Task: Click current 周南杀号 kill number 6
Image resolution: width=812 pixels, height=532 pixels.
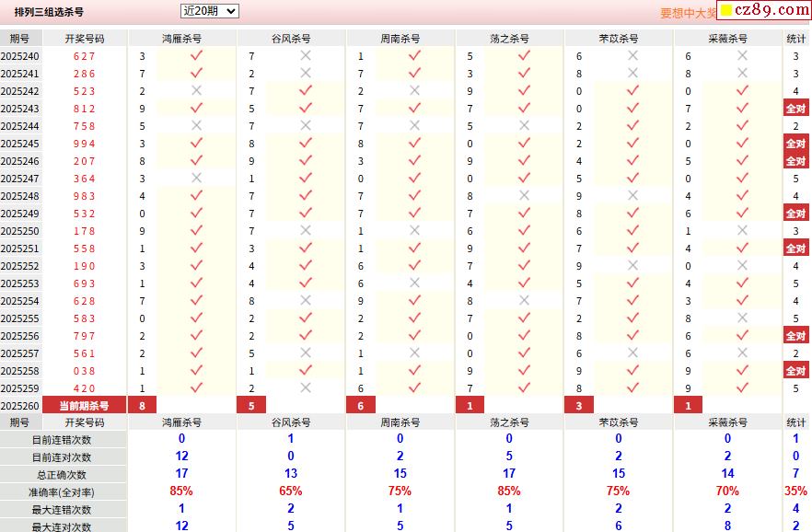Action: (x=361, y=405)
